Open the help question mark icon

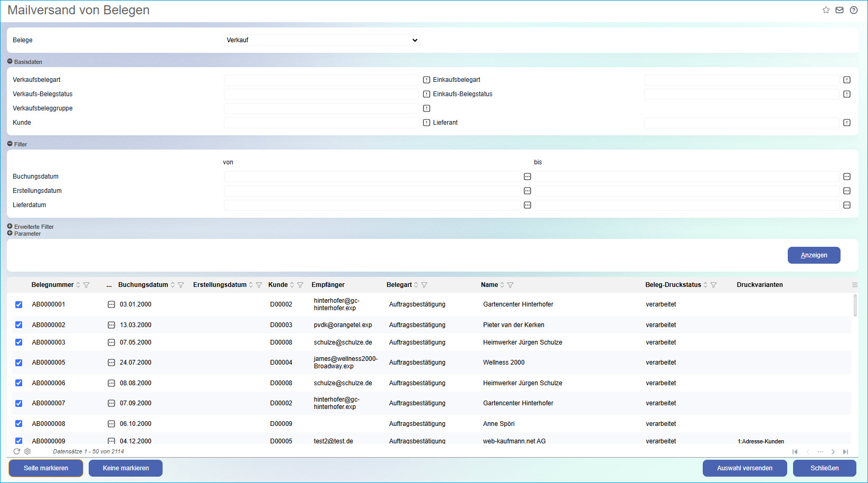pyautogui.click(x=854, y=10)
